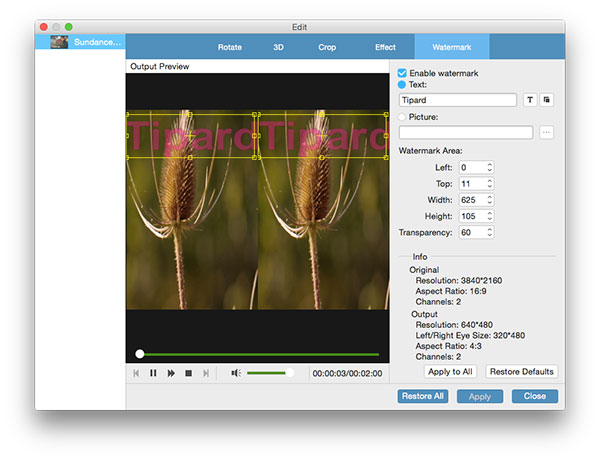
Task: Stop the preview playback
Action: (188, 373)
